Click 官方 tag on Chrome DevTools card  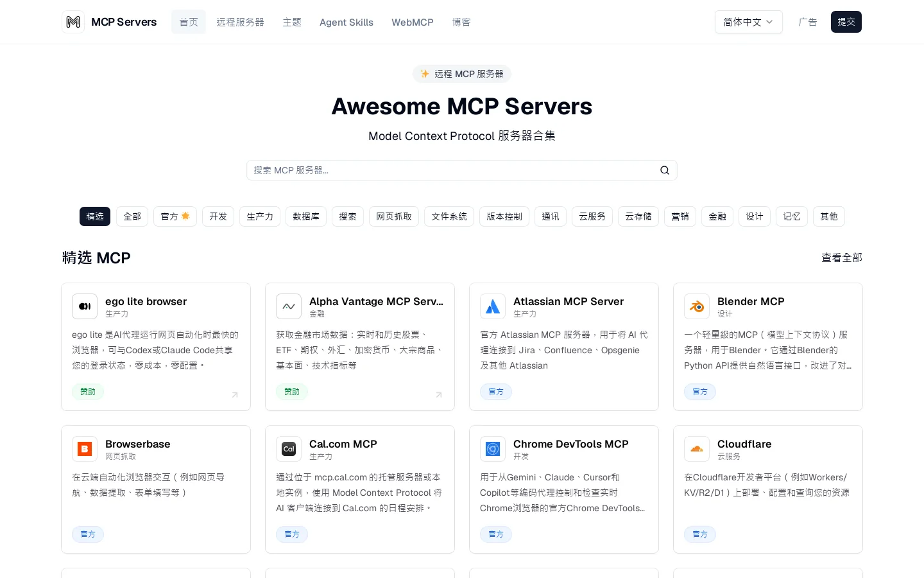point(496,534)
